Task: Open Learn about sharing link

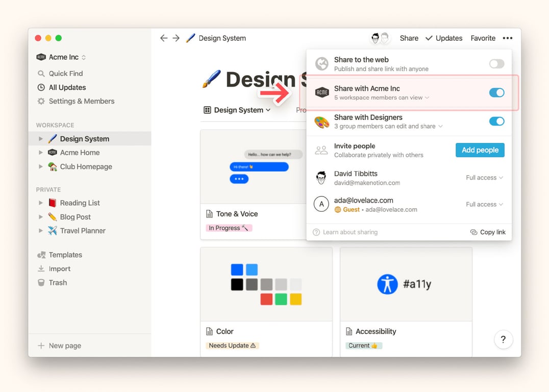Action: (x=345, y=232)
